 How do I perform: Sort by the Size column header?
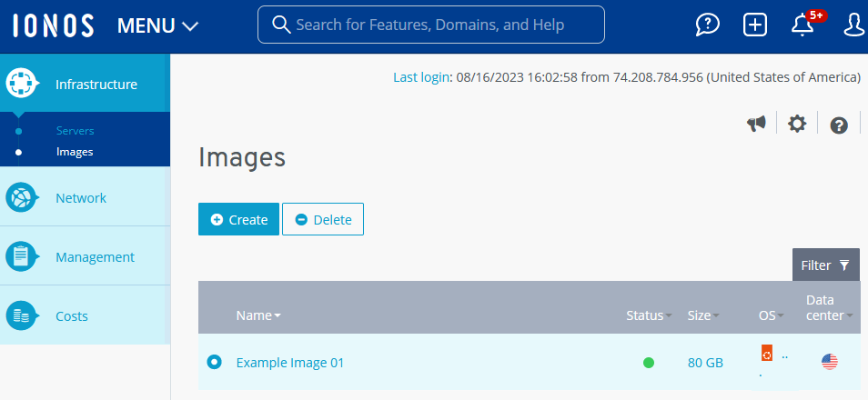(702, 315)
